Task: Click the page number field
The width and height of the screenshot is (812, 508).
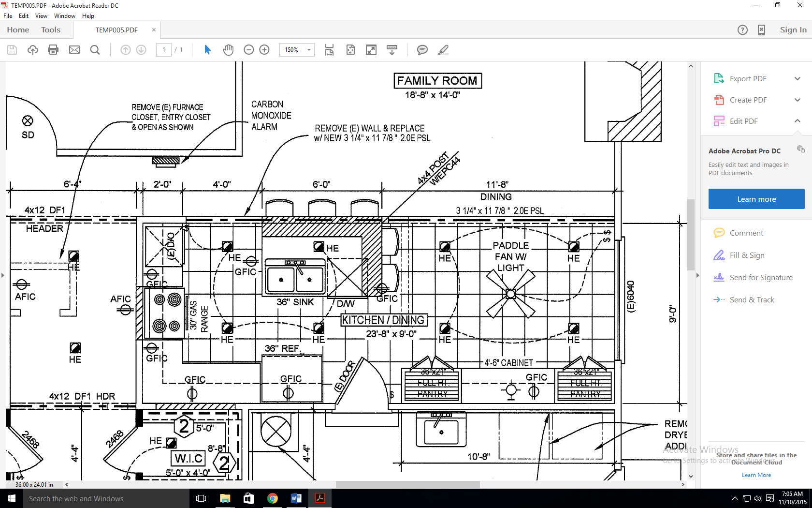Action: [x=163, y=50]
